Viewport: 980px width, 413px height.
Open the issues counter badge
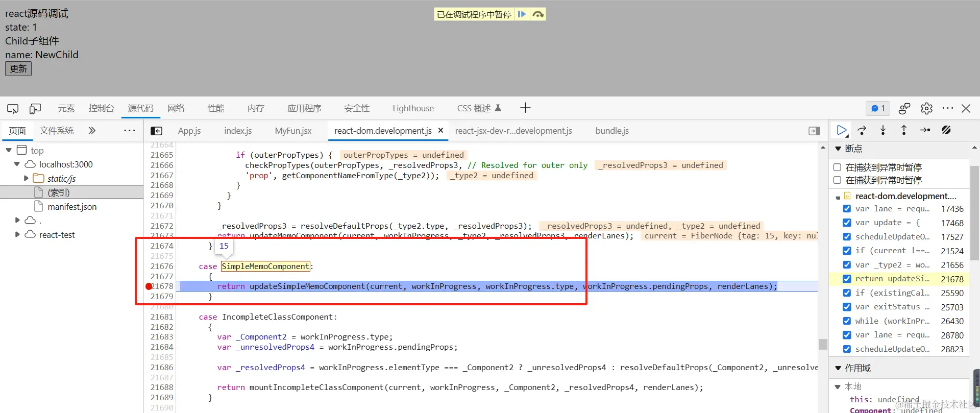878,108
